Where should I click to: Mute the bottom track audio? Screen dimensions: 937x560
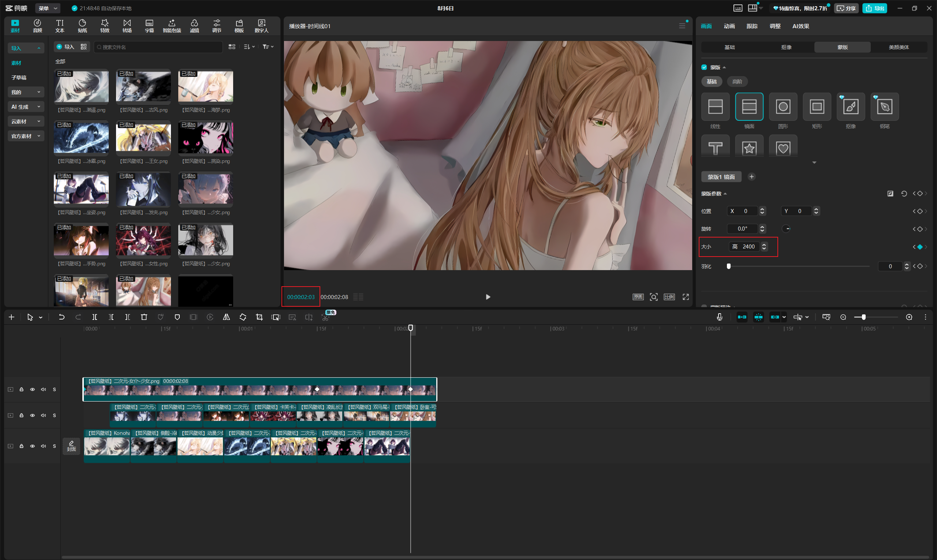pyautogui.click(x=44, y=446)
